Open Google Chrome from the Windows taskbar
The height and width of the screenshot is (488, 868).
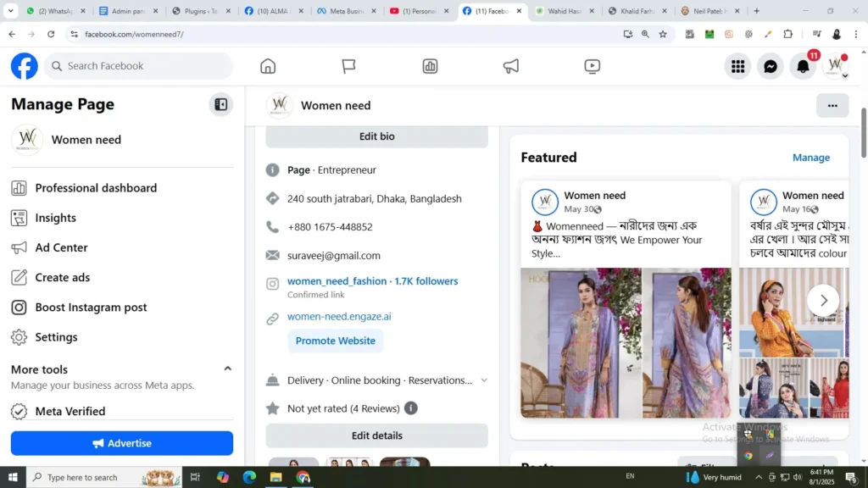tap(304, 477)
